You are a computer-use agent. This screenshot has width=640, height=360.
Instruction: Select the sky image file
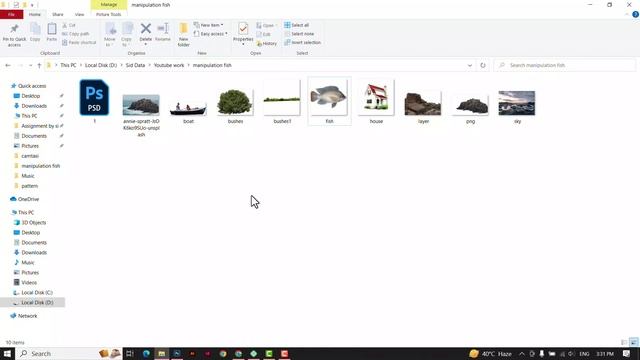tap(517, 103)
